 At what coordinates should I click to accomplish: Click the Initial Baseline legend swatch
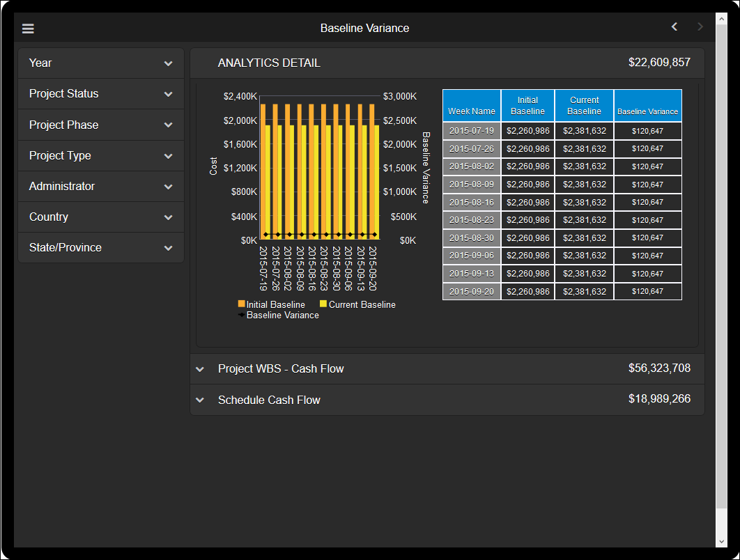click(x=242, y=304)
